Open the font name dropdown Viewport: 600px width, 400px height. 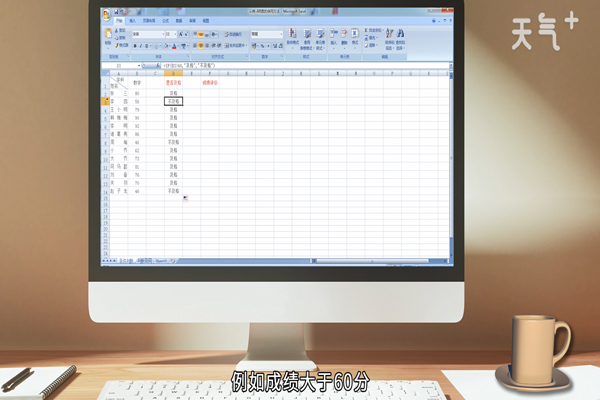coord(163,34)
